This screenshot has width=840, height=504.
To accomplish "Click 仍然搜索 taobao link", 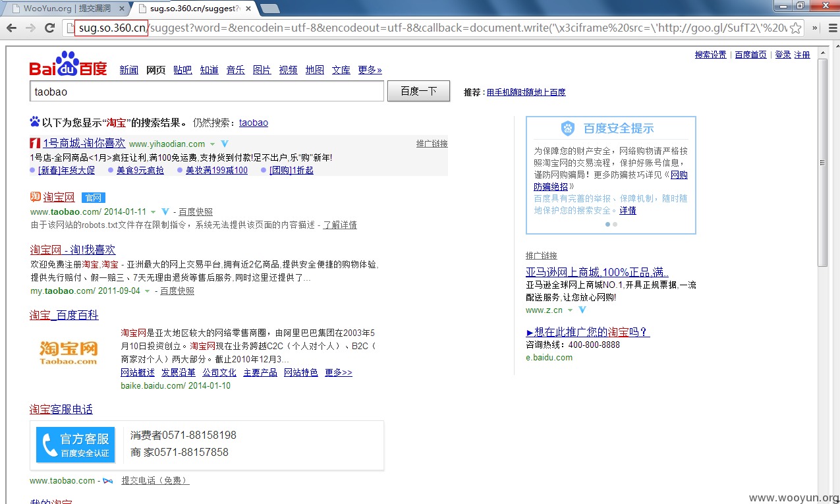I will tap(254, 123).
